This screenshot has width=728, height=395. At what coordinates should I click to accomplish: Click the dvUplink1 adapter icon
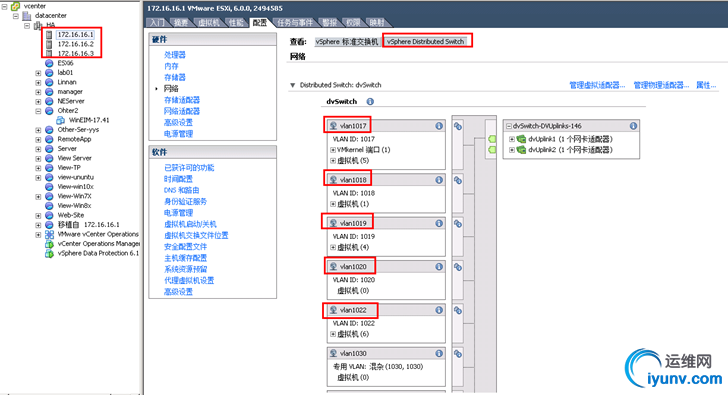pyautogui.click(x=521, y=139)
